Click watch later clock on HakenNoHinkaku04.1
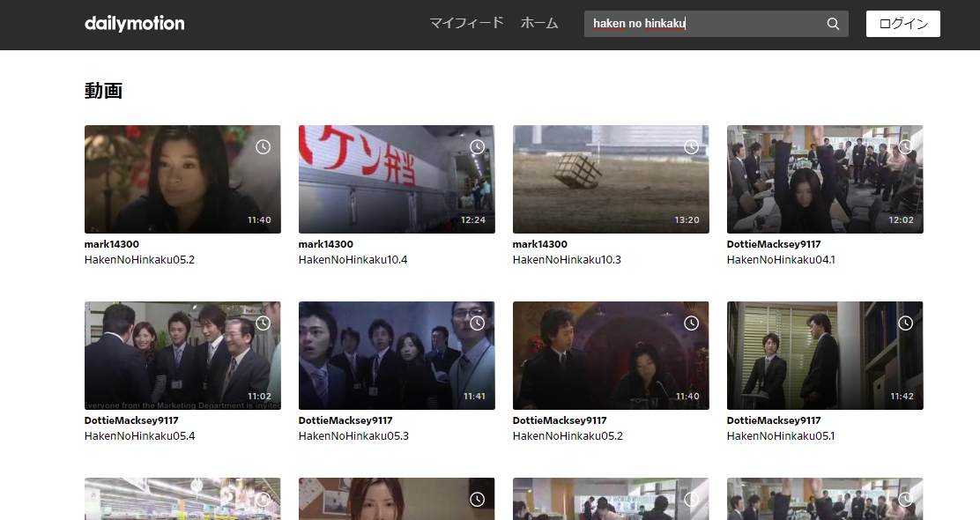Screen dimensions: 980x520 coord(906,147)
